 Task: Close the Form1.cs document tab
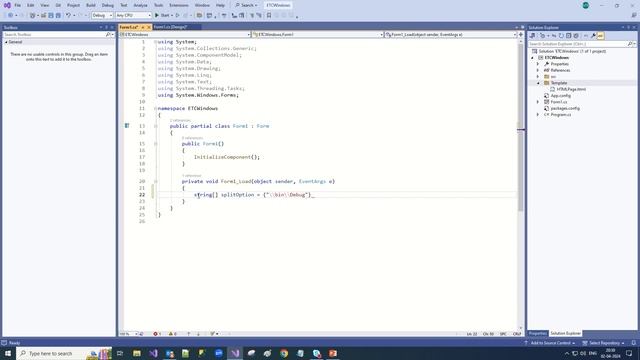tap(149, 27)
